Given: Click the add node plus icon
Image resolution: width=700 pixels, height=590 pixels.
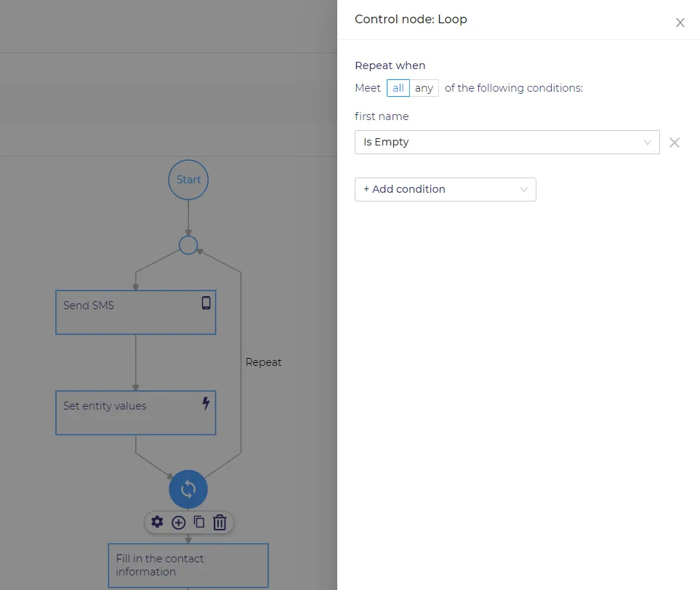Looking at the screenshot, I should [x=178, y=522].
